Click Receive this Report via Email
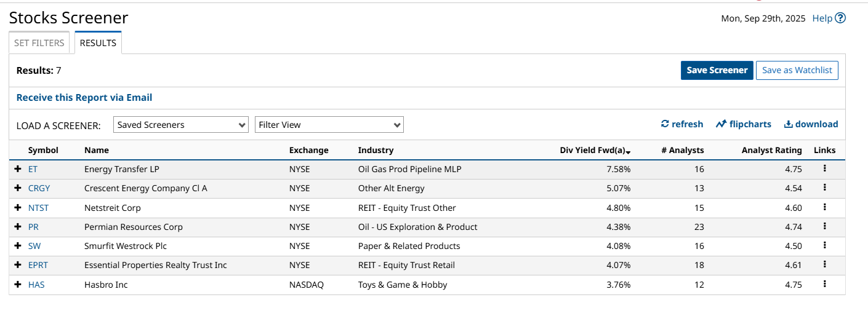 tap(84, 97)
